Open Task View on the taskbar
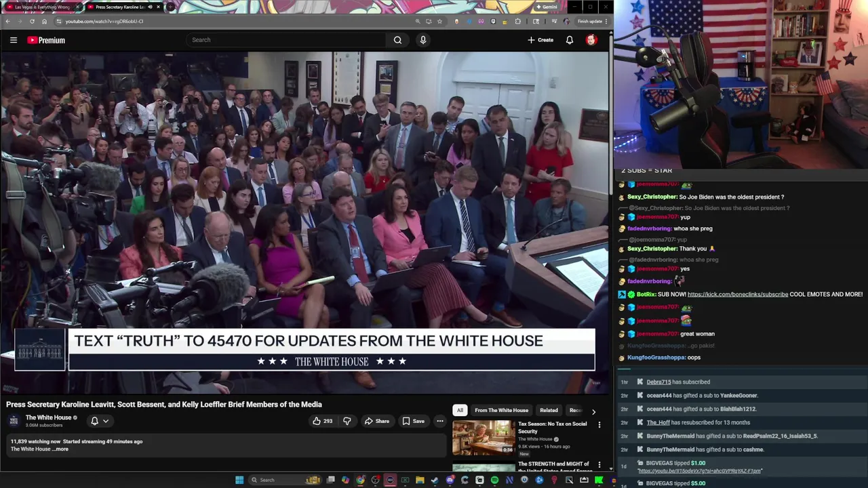Viewport: 868px width, 488px height. click(330, 480)
